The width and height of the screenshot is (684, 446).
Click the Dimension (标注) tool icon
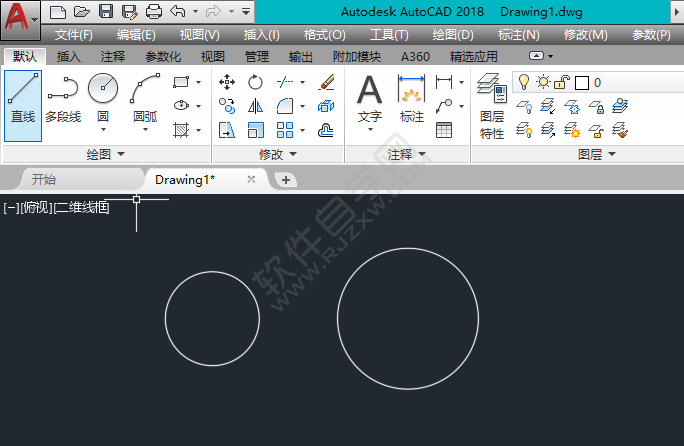coord(411,89)
